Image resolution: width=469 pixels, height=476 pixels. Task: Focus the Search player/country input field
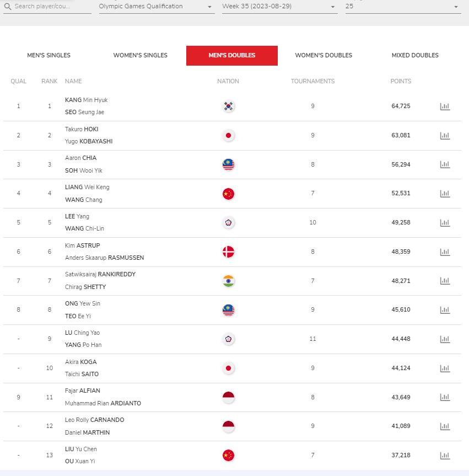click(x=47, y=7)
